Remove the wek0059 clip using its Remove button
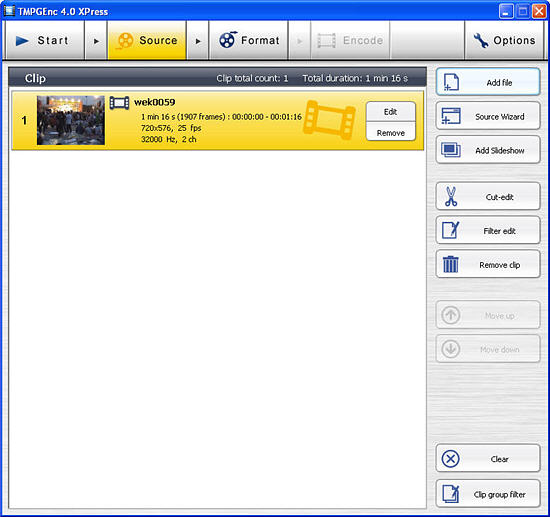 (x=390, y=133)
